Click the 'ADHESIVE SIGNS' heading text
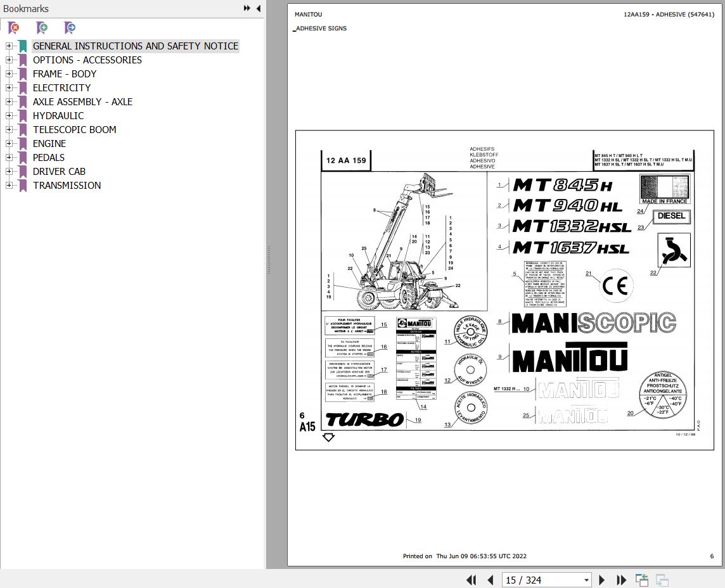Viewport: 725px width, 588px height. pos(321,29)
